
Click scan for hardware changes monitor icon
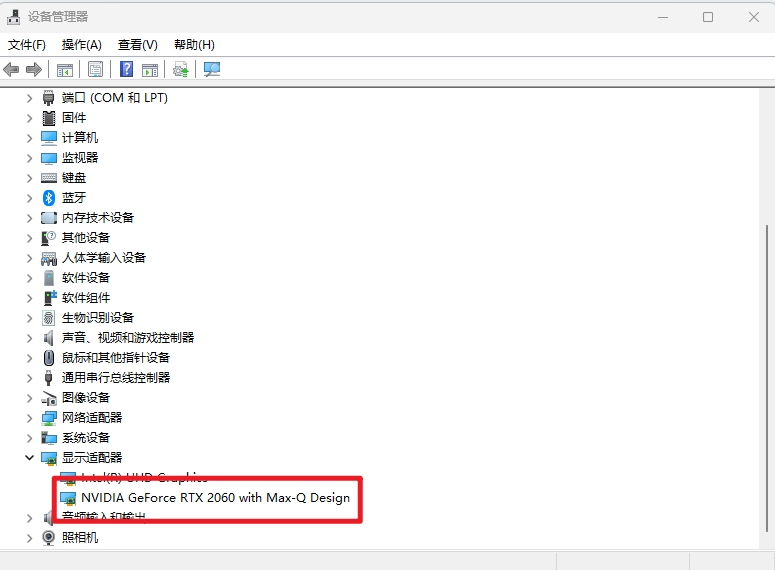coord(212,69)
